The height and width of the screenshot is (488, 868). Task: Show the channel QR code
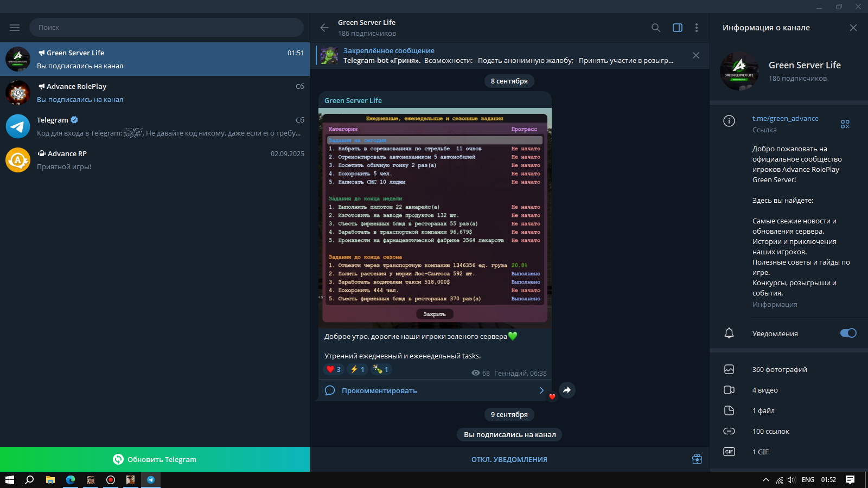(845, 124)
